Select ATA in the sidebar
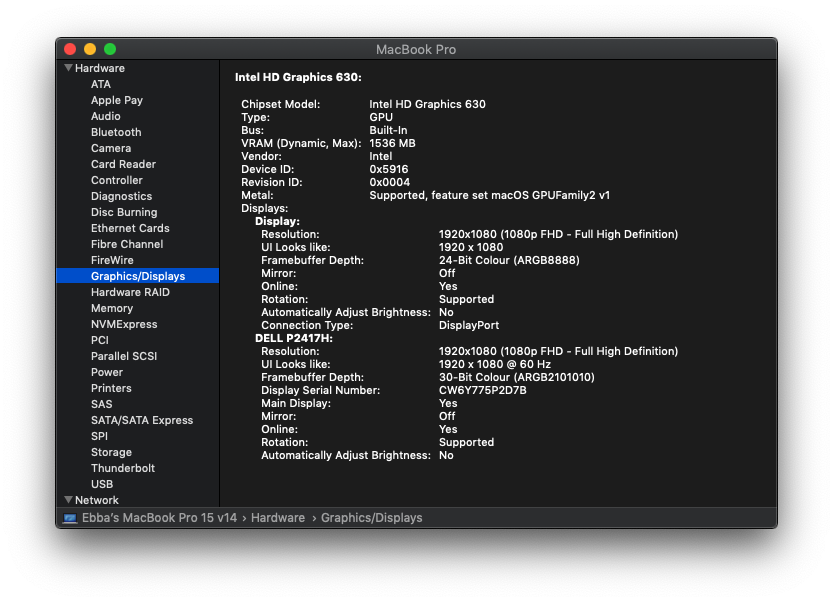 pos(100,84)
